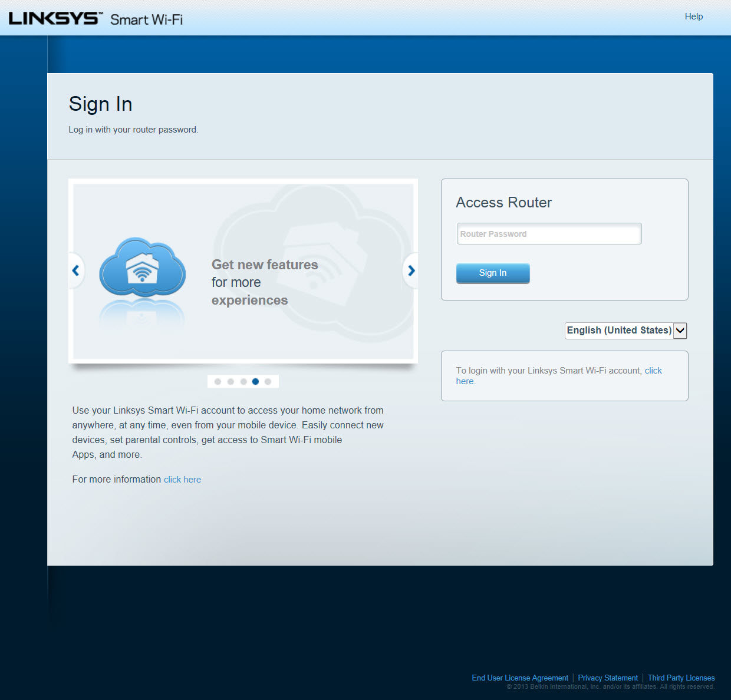Click the 'Sign In' page heading
Image resolution: width=731 pixels, height=700 pixels.
101,104
